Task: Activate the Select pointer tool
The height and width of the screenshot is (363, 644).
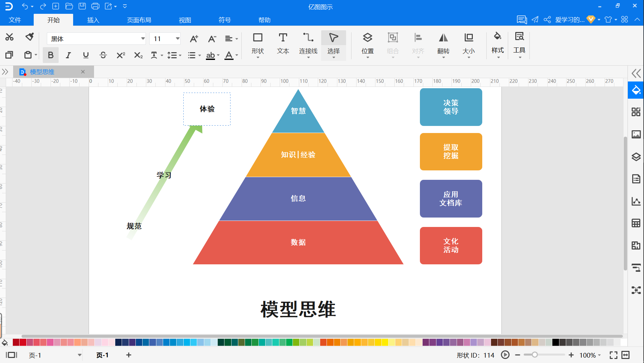Action: tap(334, 45)
